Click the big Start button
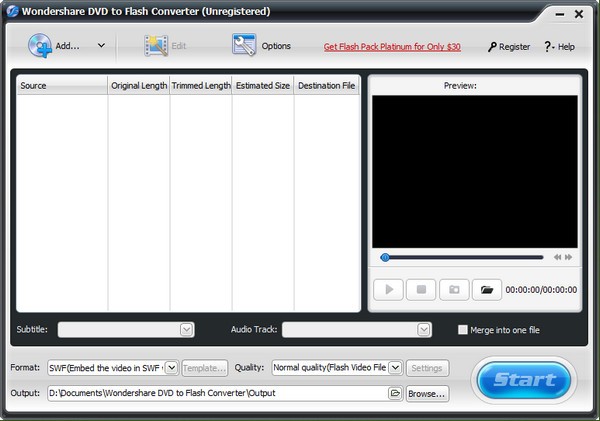 pyautogui.click(x=524, y=380)
